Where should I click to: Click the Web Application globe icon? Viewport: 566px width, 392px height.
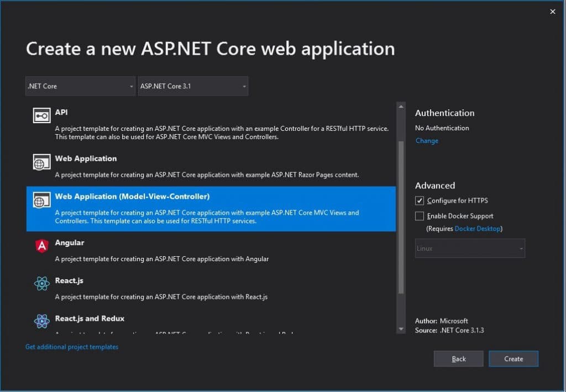41,162
